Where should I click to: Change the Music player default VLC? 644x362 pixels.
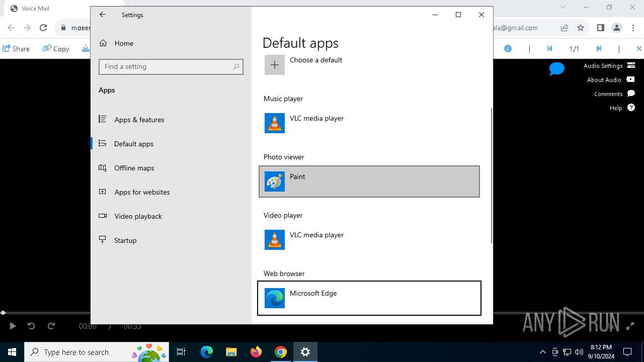(x=369, y=123)
